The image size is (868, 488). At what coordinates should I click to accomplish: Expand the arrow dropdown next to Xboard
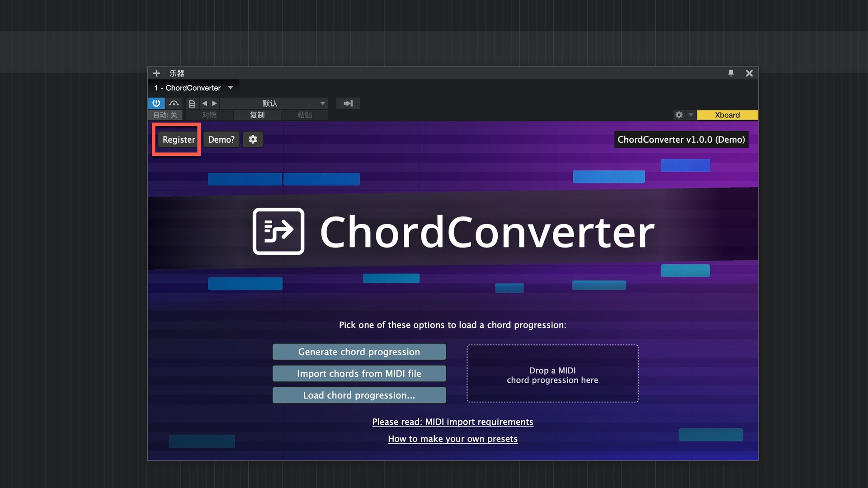[x=691, y=115]
